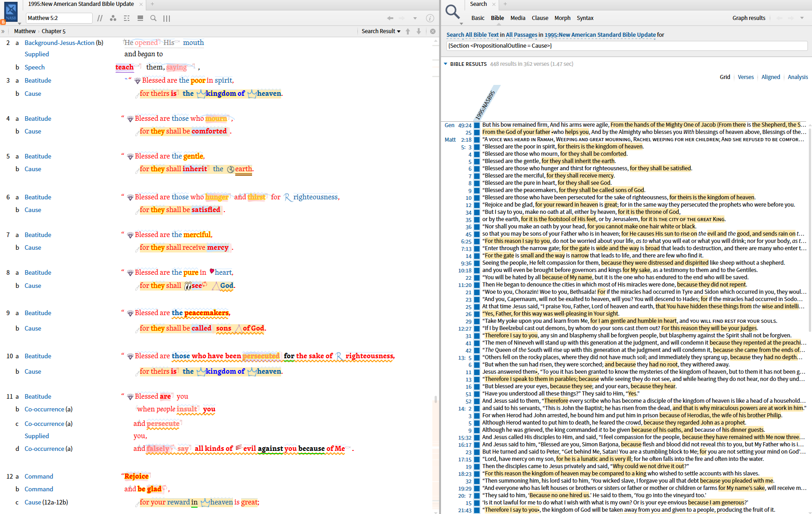
Task: Go forward using NASB panel forward arrow
Action: click(x=401, y=18)
